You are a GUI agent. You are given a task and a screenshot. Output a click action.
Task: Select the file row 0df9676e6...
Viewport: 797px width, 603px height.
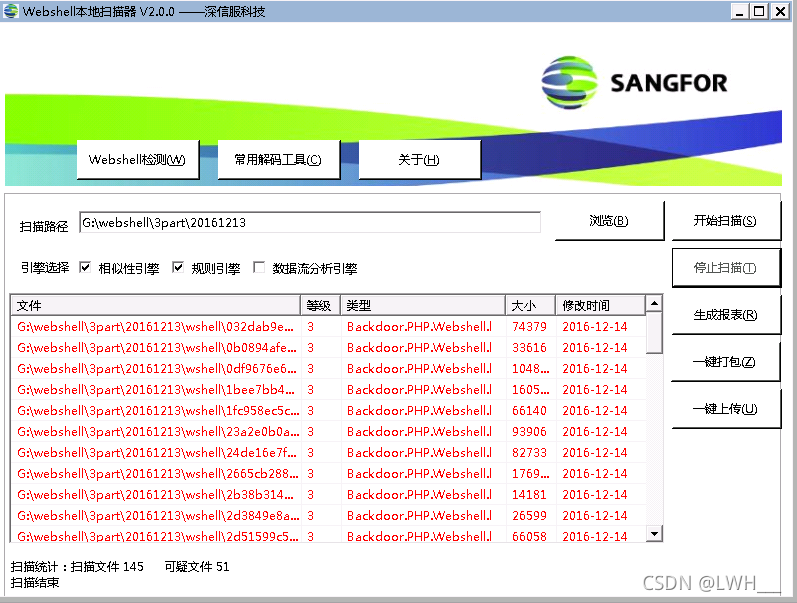click(x=328, y=369)
